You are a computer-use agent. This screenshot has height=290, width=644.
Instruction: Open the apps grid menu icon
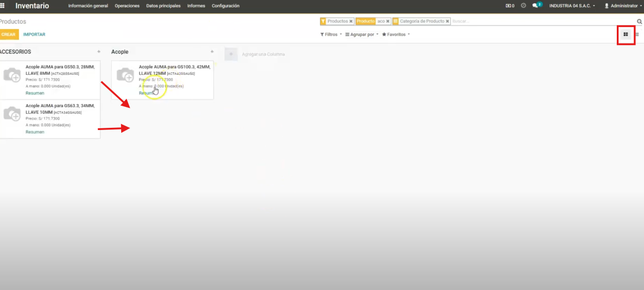tap(2, 6)
